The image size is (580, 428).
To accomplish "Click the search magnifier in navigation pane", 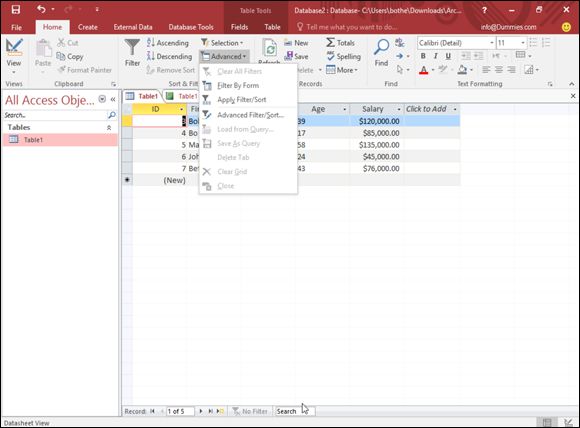I will coord(111,115).
